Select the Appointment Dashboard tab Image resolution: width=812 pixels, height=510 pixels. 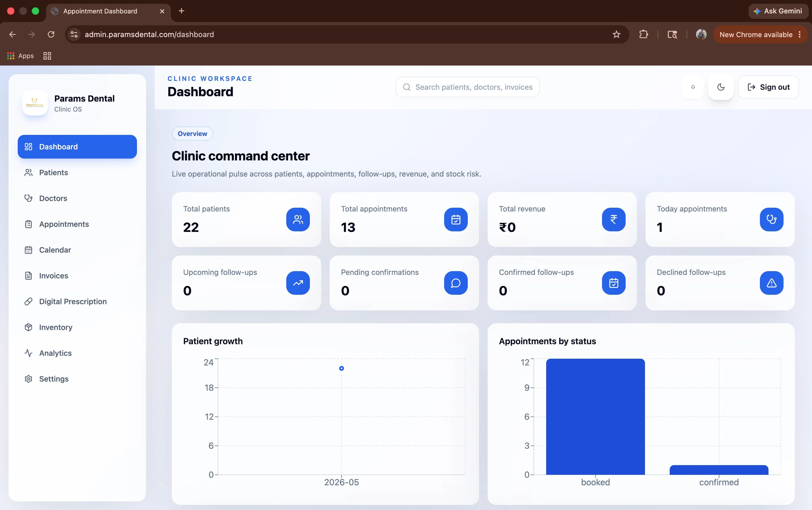click(x=108, y=11)
